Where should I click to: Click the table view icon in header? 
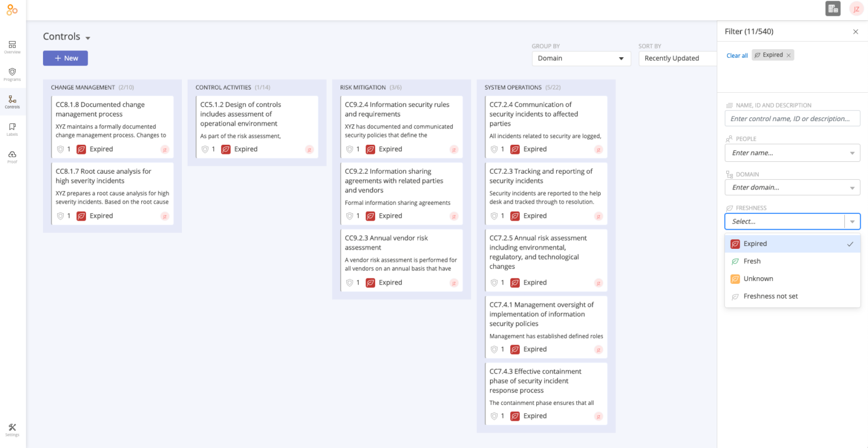833,8
